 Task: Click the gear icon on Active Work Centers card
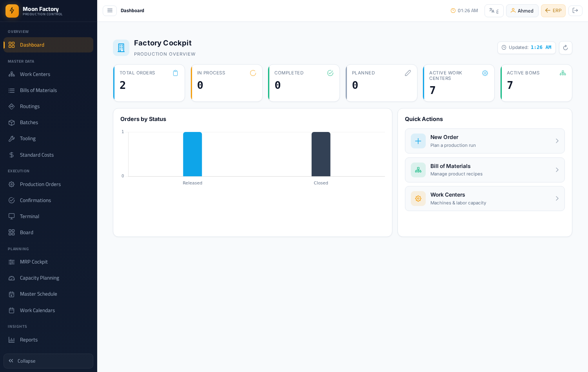point(485,73)
